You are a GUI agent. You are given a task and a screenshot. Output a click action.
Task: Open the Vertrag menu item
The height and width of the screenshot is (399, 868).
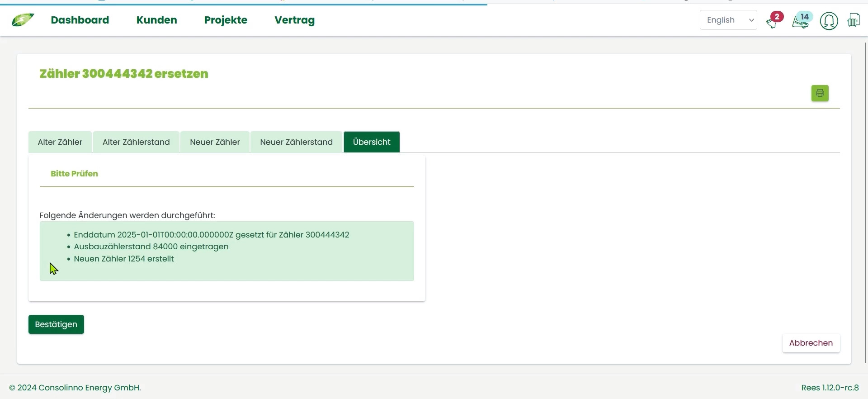click(294, 20)
